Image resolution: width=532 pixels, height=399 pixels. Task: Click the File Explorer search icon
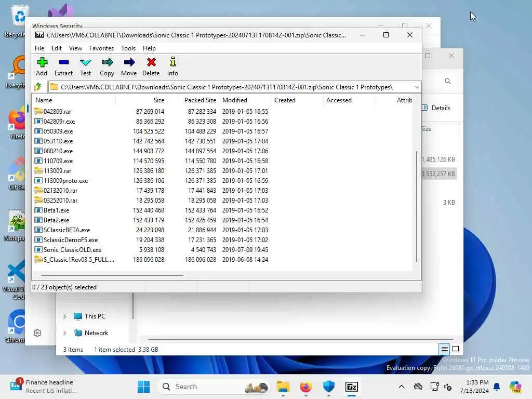[x=447, y=81]
